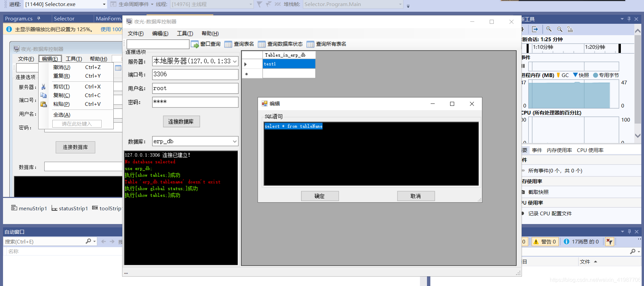This screenshot has height=286, width=644.
Task: Select the test1 table cell
Action: pyautogui.click(x=289, y=64)
